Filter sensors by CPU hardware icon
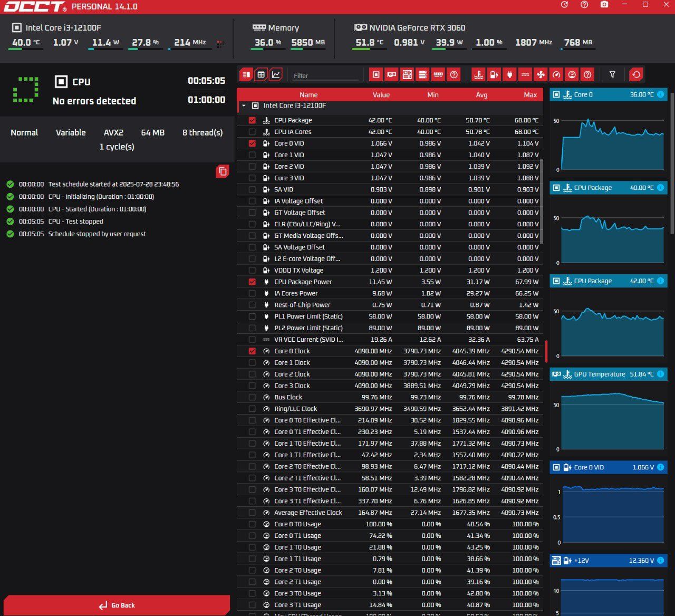675x616 pixels. pos(376,75)
